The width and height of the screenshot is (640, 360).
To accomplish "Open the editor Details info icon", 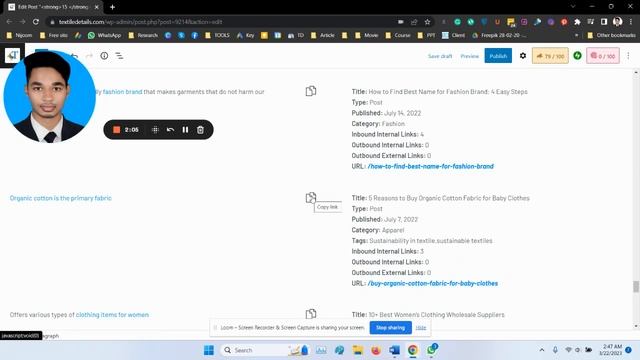I will (104, 56).
